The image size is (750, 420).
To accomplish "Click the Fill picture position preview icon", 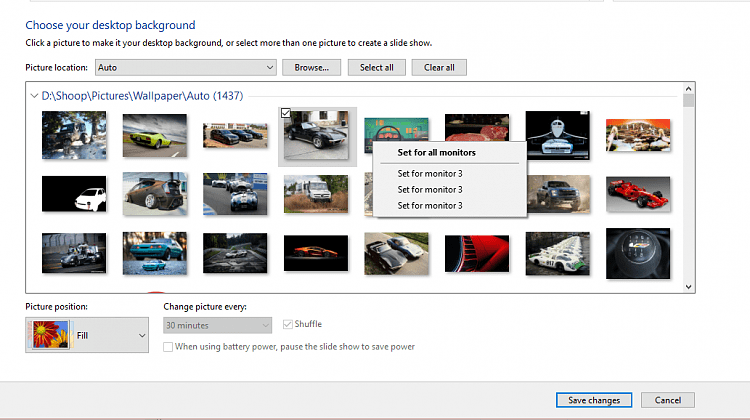I will 50,336.
